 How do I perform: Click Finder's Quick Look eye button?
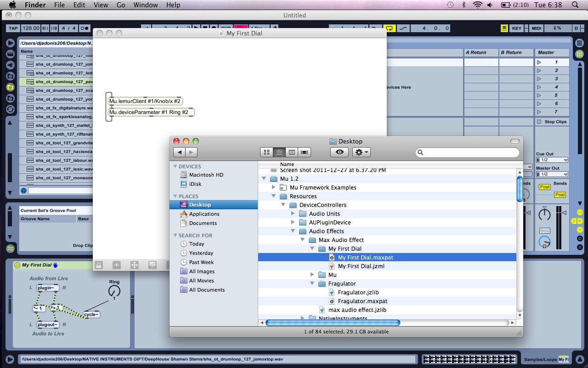click(x=339, y=152)
